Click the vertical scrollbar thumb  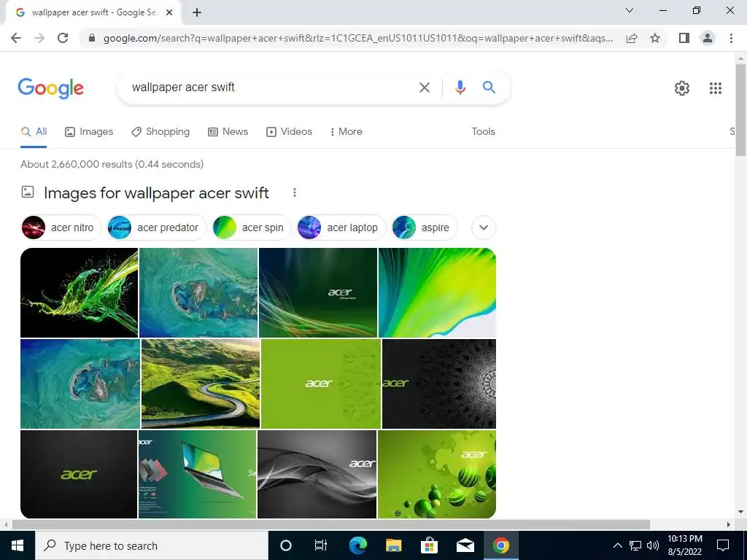pyautogui.click(x=740, y=109)
